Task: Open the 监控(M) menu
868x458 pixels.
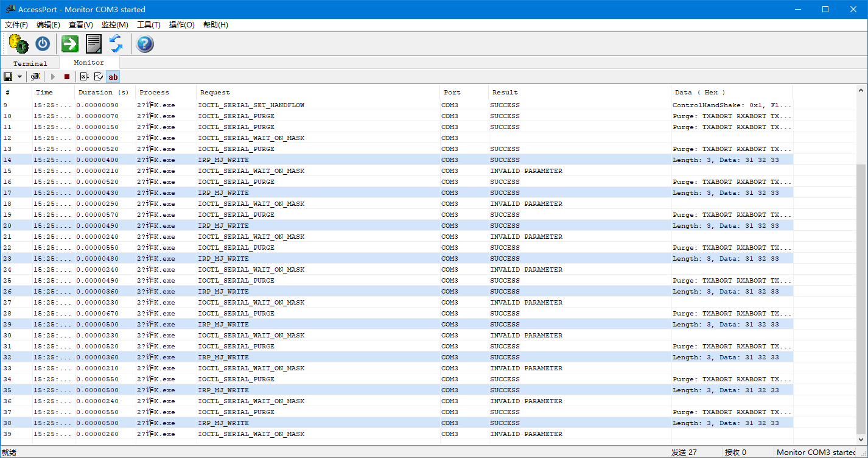Action: (x=115, y=25)
